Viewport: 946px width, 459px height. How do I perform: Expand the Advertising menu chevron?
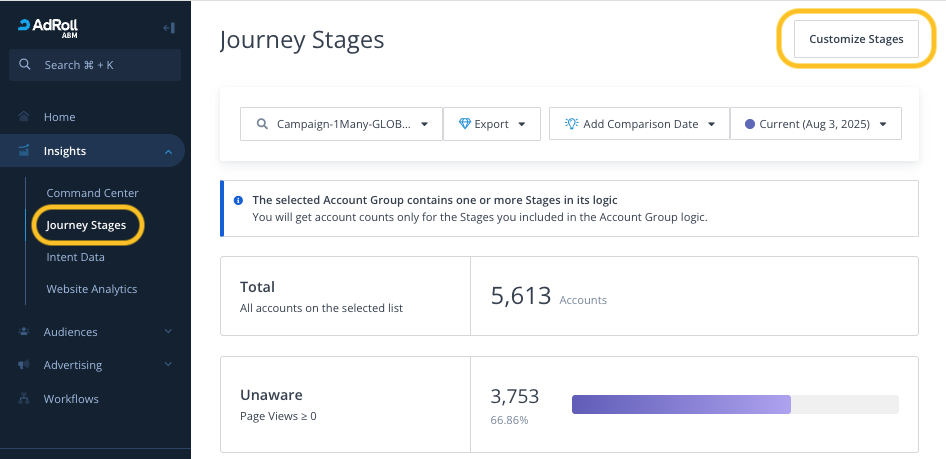168,365
